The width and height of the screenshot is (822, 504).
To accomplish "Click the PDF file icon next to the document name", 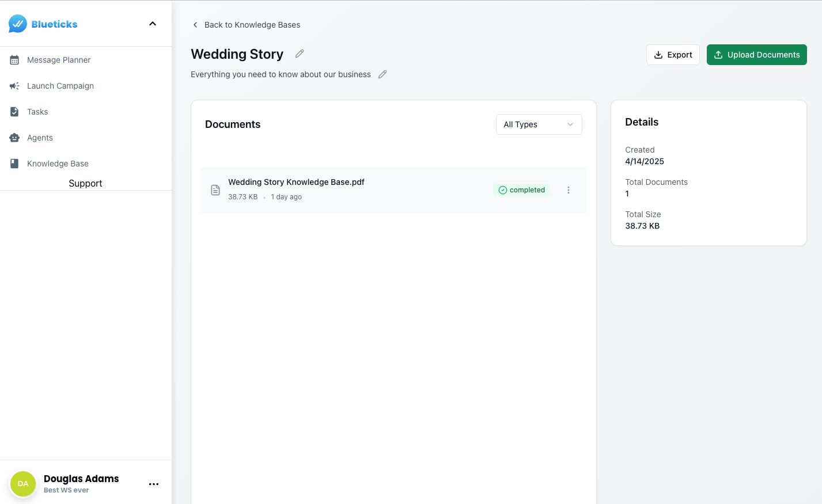I will (215, 190).
